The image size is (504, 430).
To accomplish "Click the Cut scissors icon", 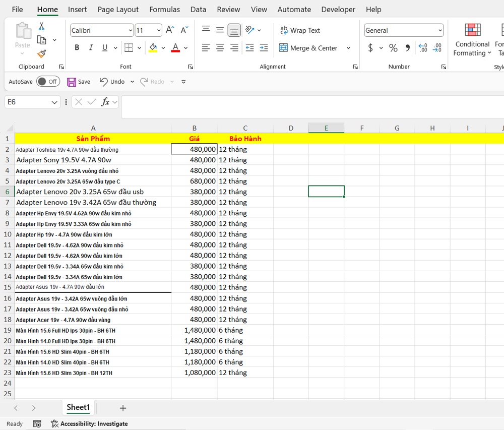I will click(x=42, y=26).
